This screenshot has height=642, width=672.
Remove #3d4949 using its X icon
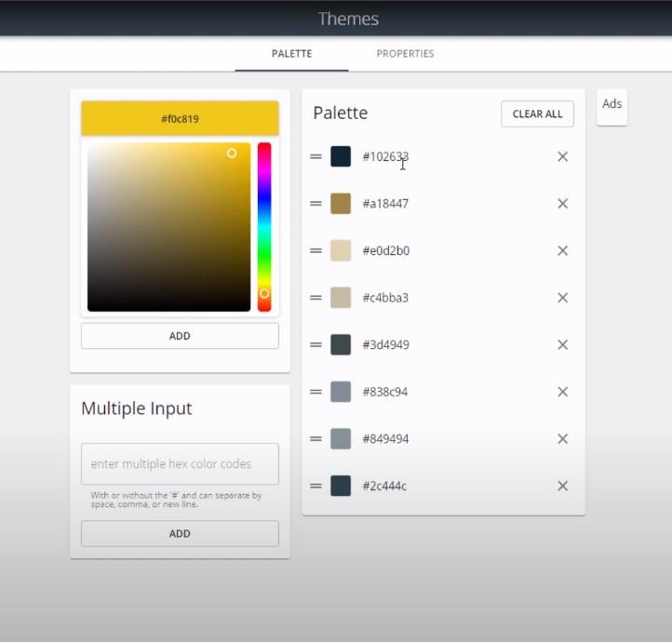pyautogui.click(x=562, y=345)
